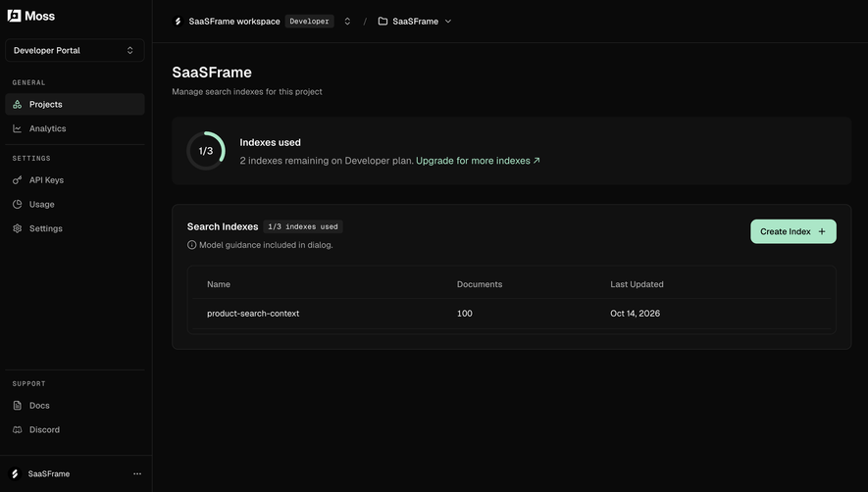
Task: Open Analytics in the sidebar
Action: pyautogui.click(x=75, y=128)
